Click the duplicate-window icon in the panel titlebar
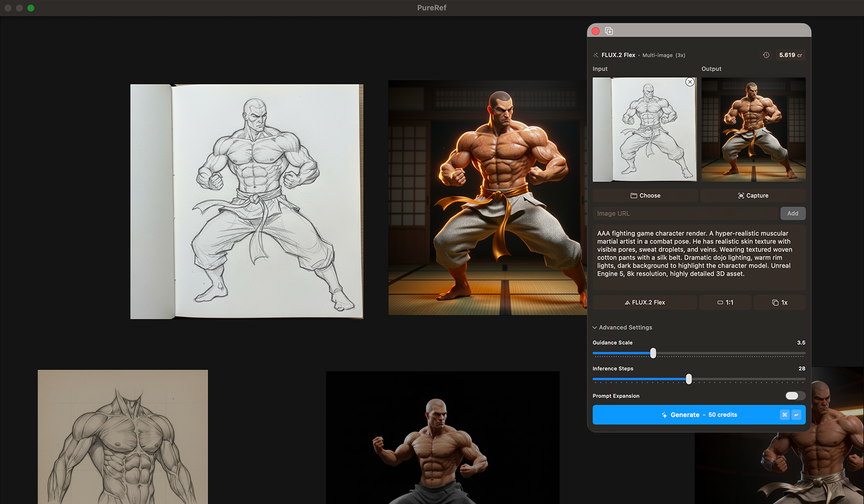 (x=609, y=31)
